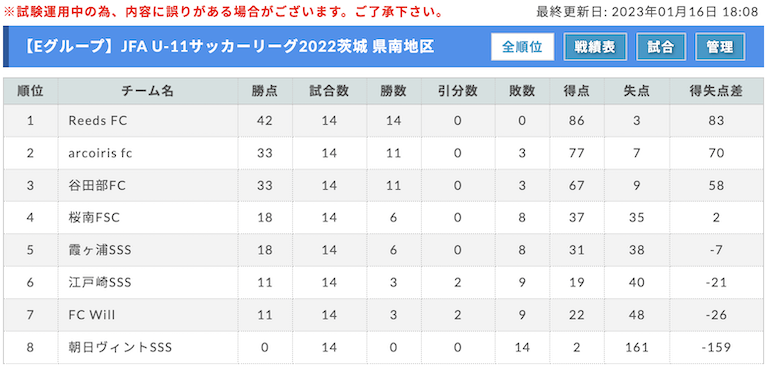
Task: Click the 得失点差 column header
Action: point(716,91)
